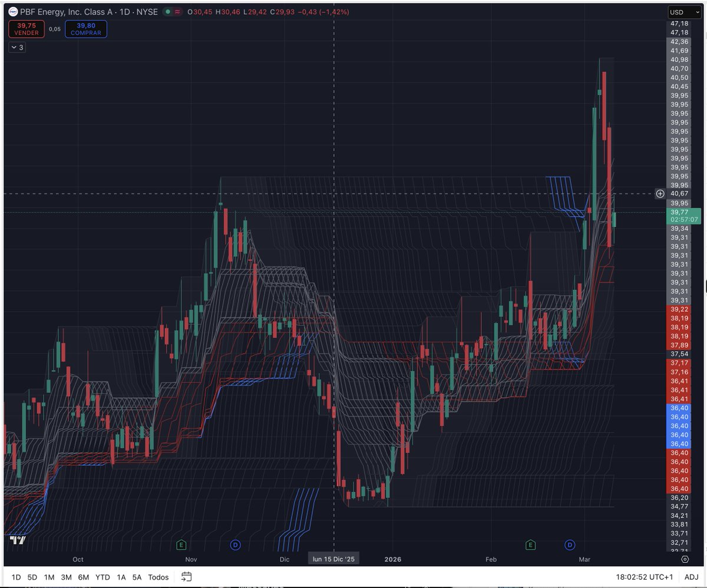Click the 40,50 price scale label
The image size is (707, 588).
(x=679, y=77)
